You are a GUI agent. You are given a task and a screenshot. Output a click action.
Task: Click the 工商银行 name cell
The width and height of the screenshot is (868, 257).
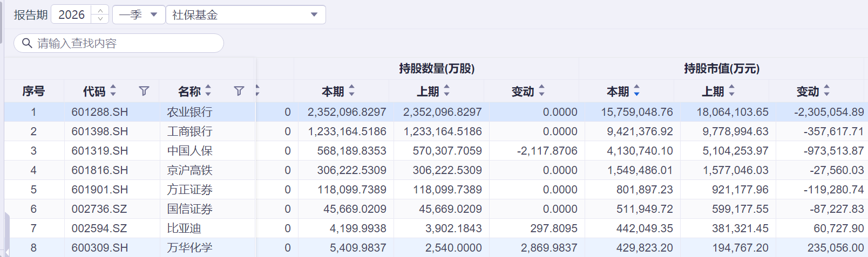coord(190,131)
